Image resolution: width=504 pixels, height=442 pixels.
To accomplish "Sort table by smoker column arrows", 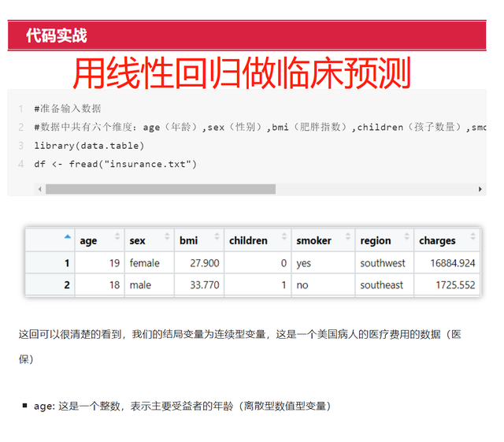I will (x=348, y=236).
